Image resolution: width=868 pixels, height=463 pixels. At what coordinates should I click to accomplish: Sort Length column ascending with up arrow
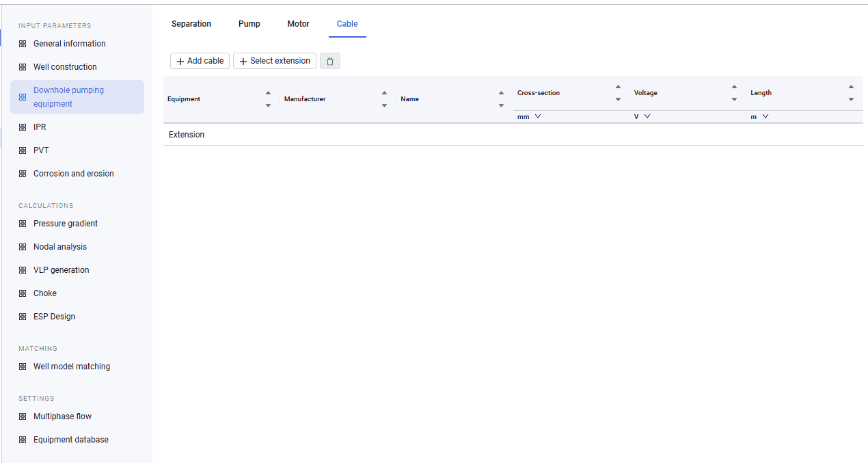click(851, 87)
